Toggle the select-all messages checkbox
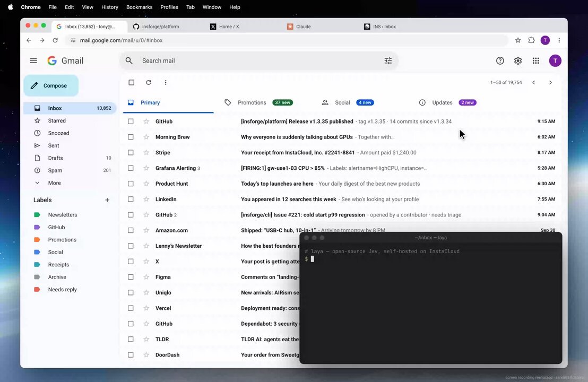 (x=131, y=82)
